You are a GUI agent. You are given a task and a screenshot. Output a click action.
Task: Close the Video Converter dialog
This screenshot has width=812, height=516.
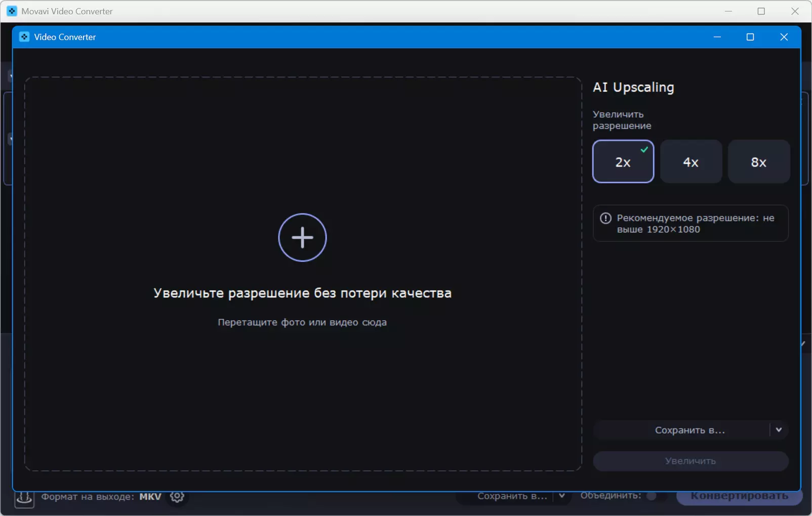[784, 37]
